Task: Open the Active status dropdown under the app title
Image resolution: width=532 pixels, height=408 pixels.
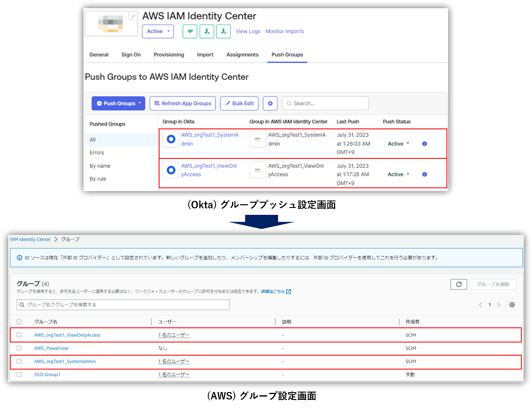Action: click(158, 32)
